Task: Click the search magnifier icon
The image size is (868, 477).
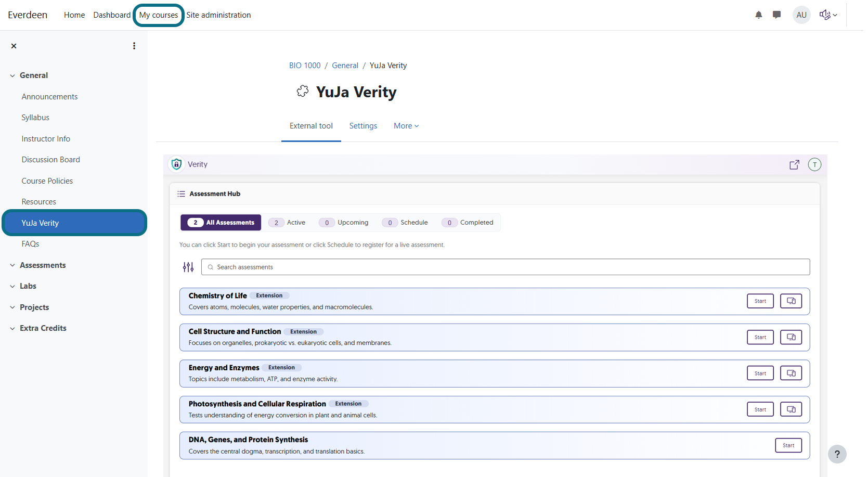Action: 211,267
